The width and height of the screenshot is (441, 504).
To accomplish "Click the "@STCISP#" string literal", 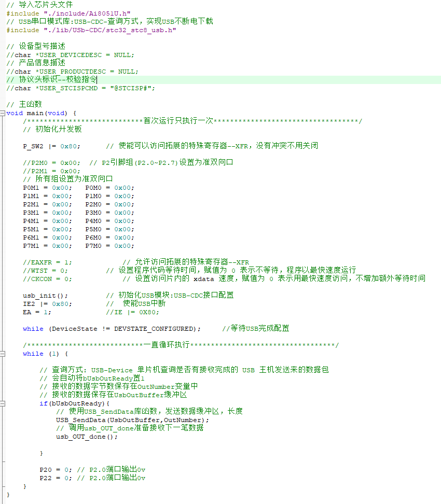I will [130, 88].
